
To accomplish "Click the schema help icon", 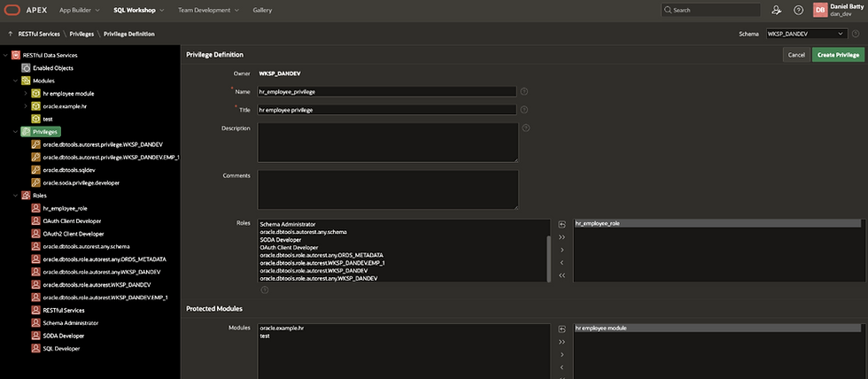I will click(x=856, y=34).
